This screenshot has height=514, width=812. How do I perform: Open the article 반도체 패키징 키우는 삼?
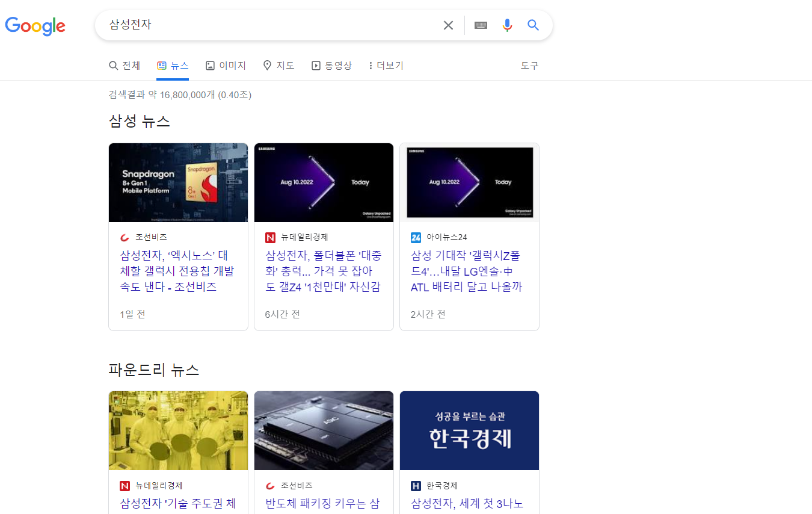pyautogui.click(x=323, y=503)
